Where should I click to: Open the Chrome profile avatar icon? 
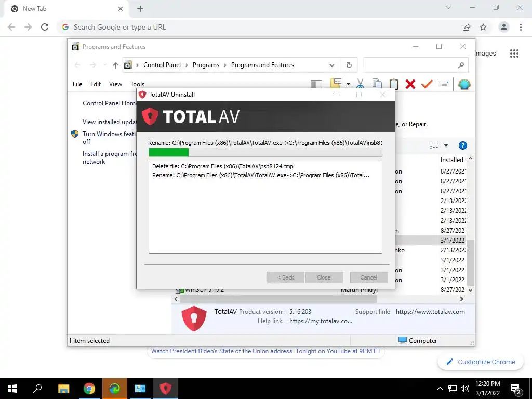point(504,27)
